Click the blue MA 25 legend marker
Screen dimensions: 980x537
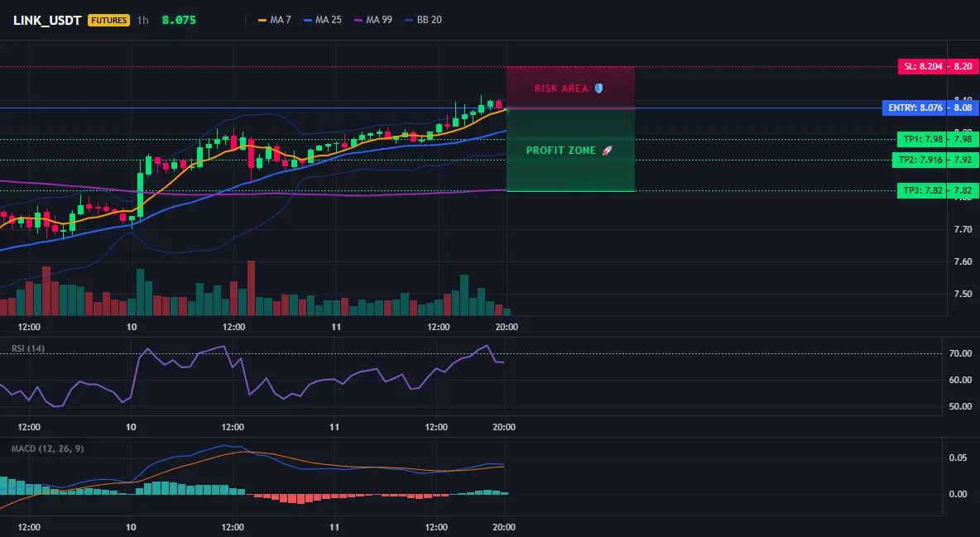point(308,20)
